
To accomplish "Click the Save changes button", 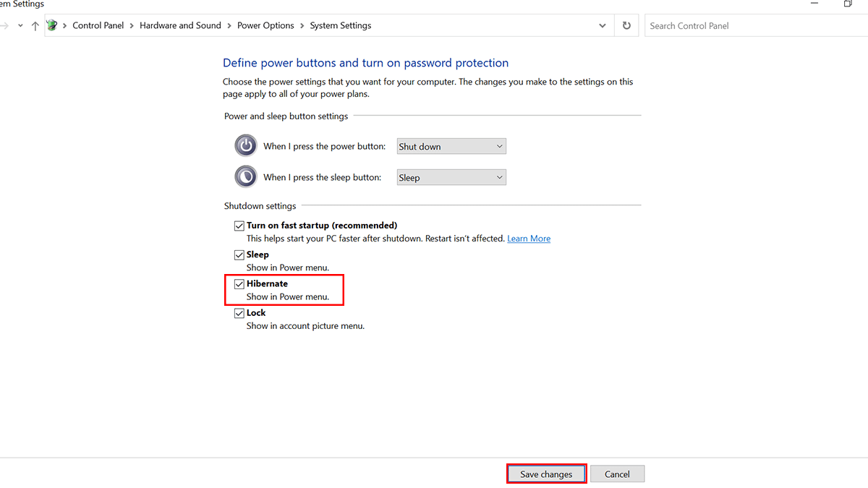I will coord(546,474).
